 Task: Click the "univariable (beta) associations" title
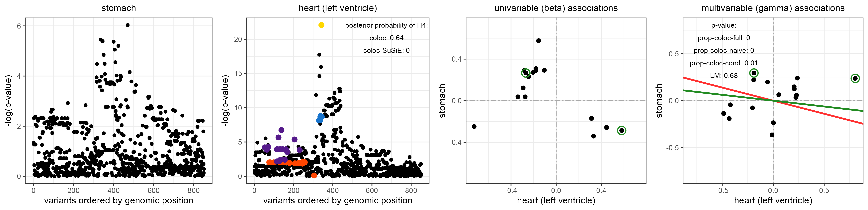556,8
